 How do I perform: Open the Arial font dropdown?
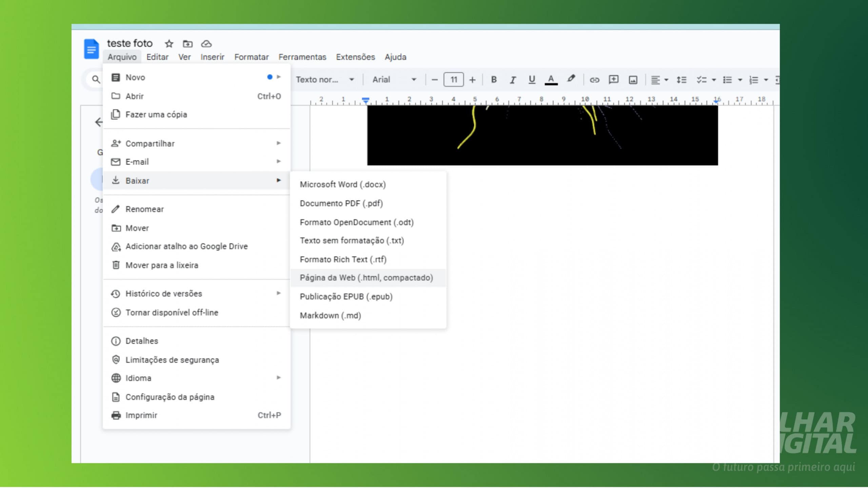coord(394,80)
